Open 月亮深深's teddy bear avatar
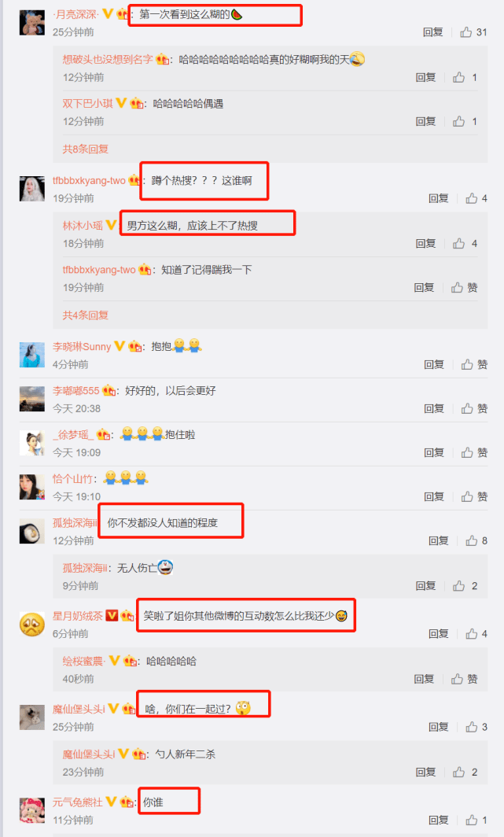This screenshot has width=504, height=837. tap(32, 22)
